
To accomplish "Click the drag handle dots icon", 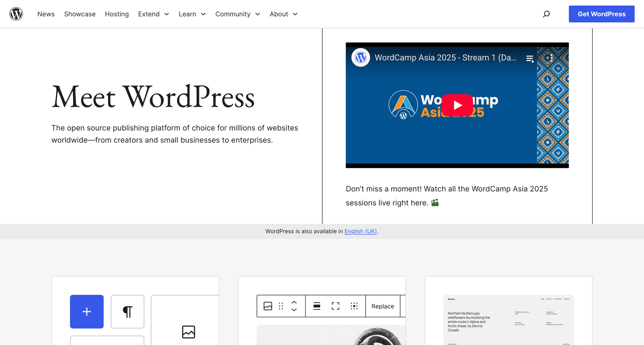I will [x=281, y=306].
